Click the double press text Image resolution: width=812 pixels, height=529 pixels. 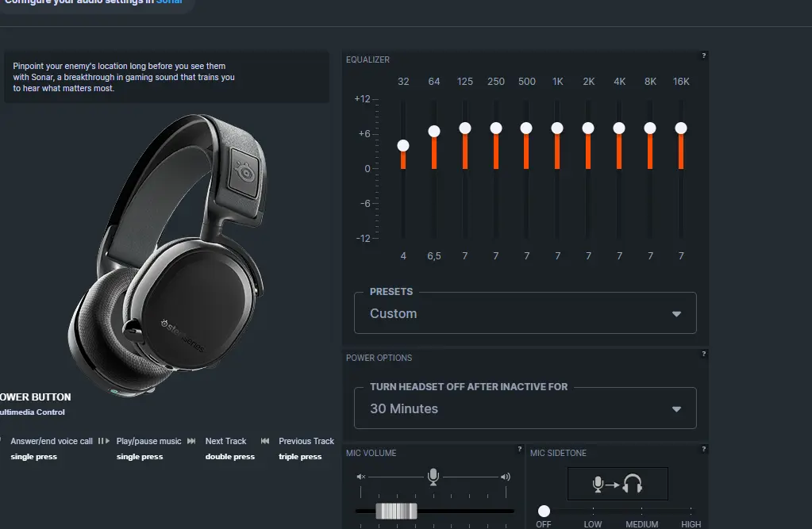coord(230,457)
